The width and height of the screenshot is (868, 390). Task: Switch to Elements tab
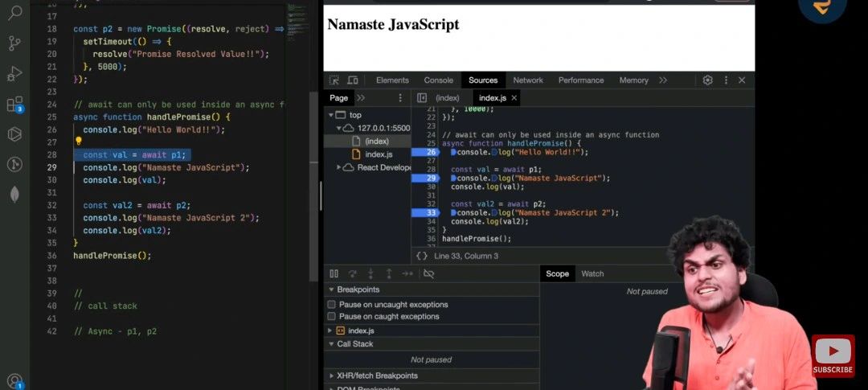(392, 80)
